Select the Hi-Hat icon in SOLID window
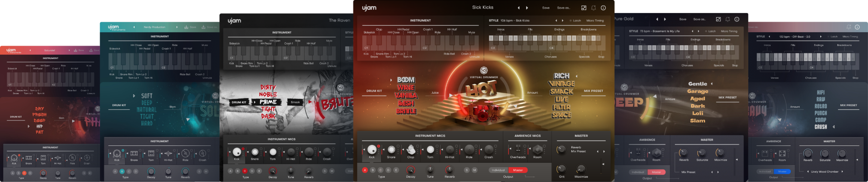868x182 pixels. tap(168, 154)
